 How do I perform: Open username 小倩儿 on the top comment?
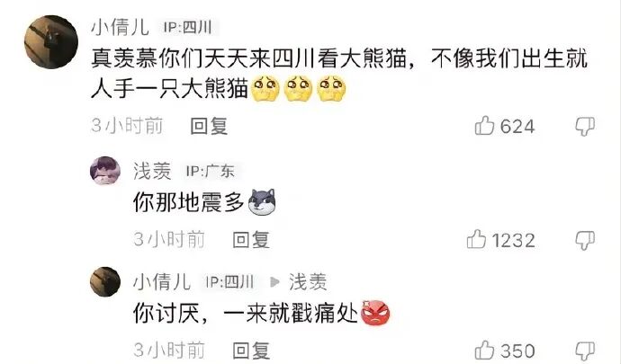(120, 27)
